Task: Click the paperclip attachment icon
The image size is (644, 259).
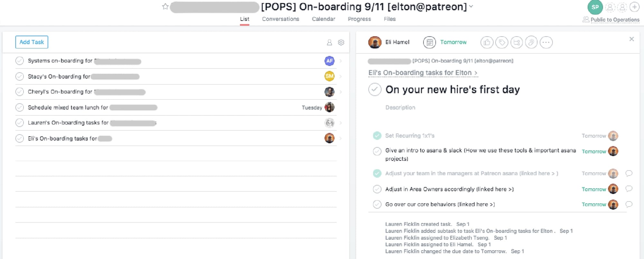Action: pyautogui.click(x=531, y=42)
